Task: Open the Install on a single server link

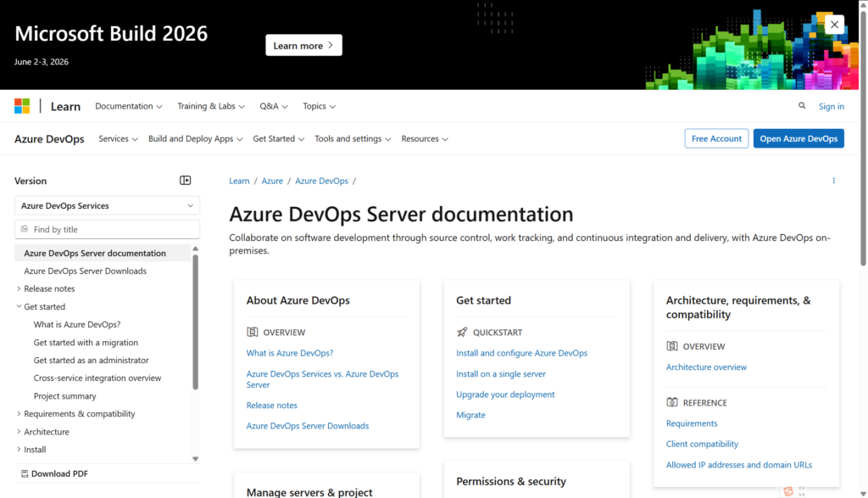Action: [500, 374]
